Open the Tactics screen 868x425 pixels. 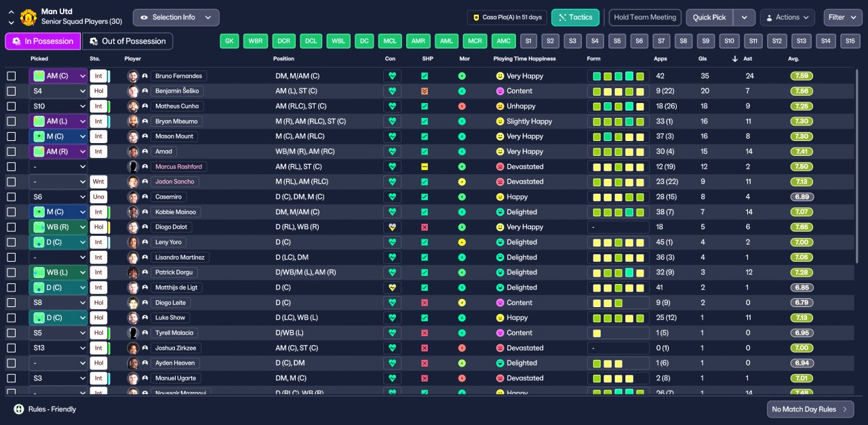(x=575, y=17)
